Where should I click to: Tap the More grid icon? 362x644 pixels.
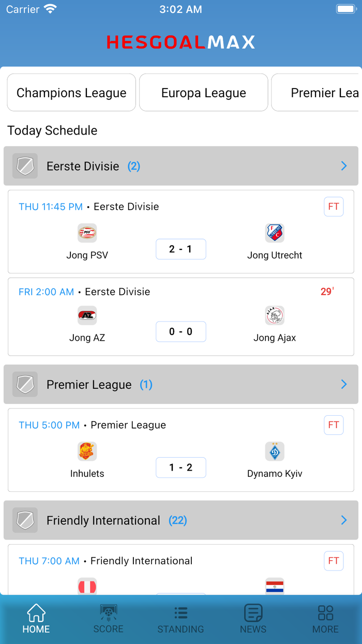(x=325, y=612)
